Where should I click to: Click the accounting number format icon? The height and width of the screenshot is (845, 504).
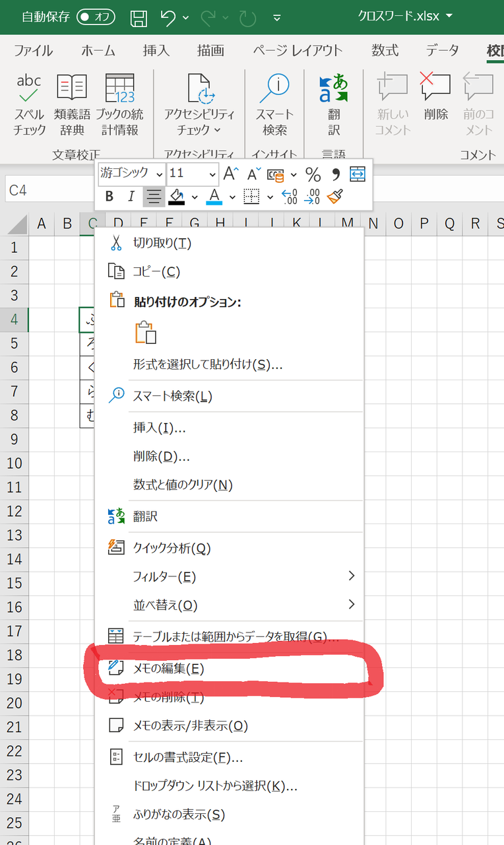pyautogui.click(x=276, y=175)
